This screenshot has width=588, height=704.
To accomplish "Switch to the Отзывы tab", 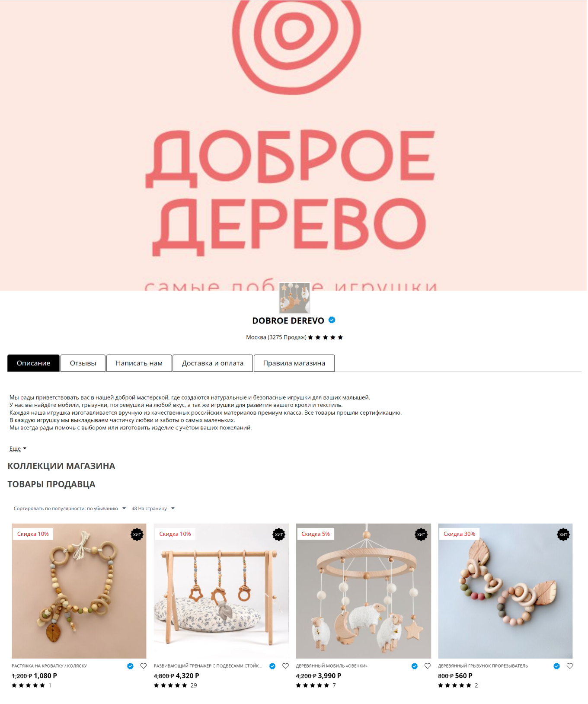I will [83, 363].
